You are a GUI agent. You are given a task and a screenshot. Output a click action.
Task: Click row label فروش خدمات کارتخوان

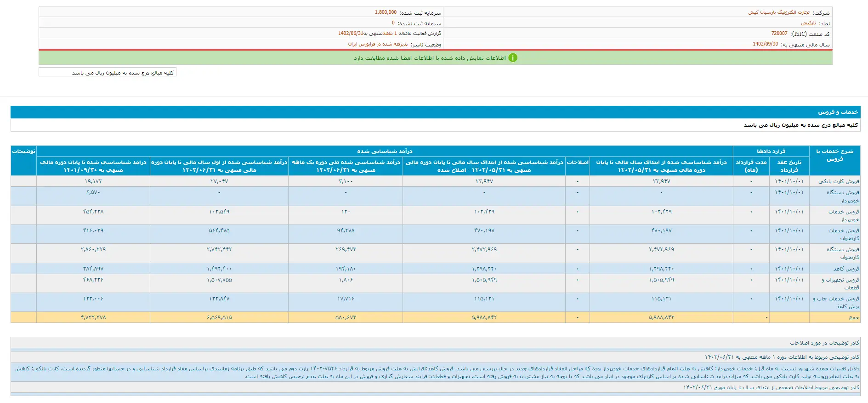[x=844, y=234]
